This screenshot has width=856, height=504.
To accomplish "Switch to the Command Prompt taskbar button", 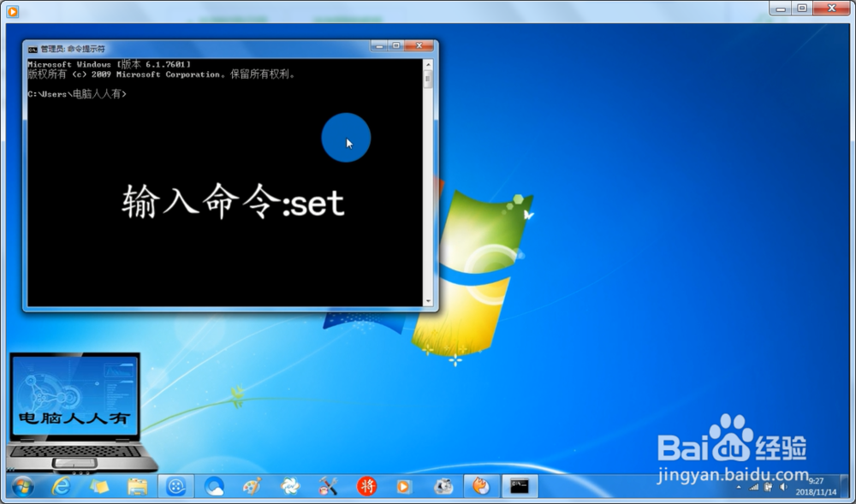I will [x=520, y=486].
